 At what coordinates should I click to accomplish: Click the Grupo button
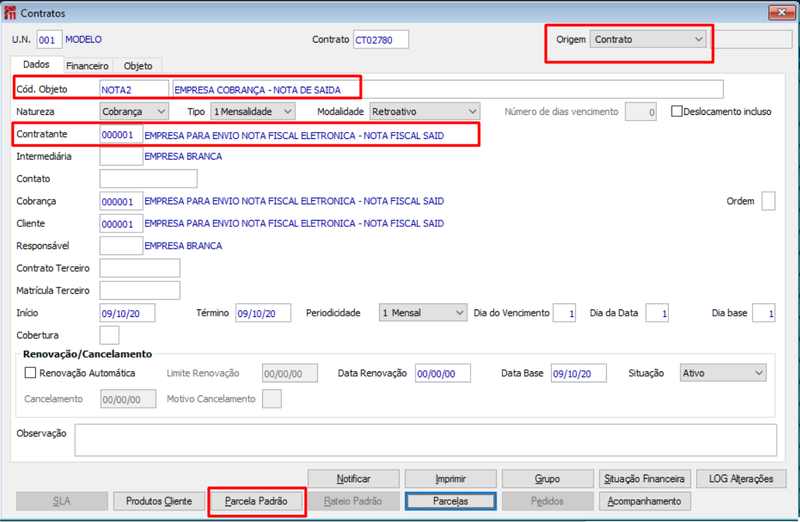(x=547, y=479)
